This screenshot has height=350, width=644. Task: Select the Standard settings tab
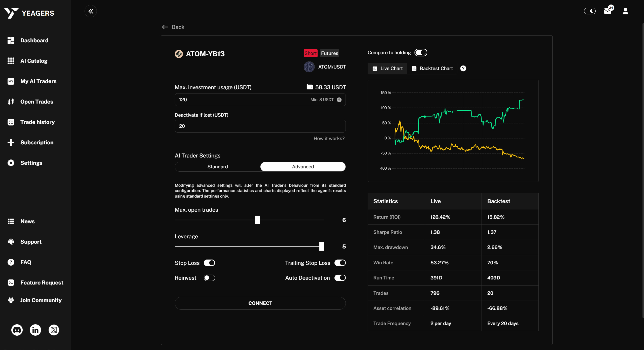[218, 167]
